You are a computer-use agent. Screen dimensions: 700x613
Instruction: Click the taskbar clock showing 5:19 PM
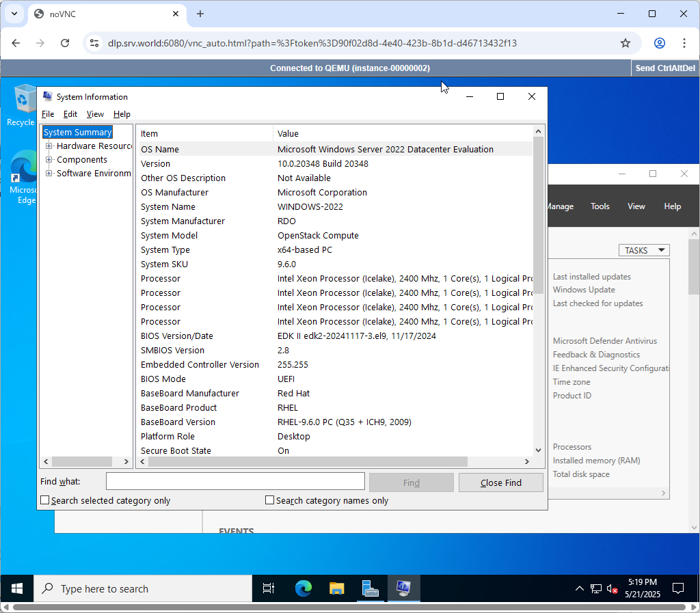643,588
